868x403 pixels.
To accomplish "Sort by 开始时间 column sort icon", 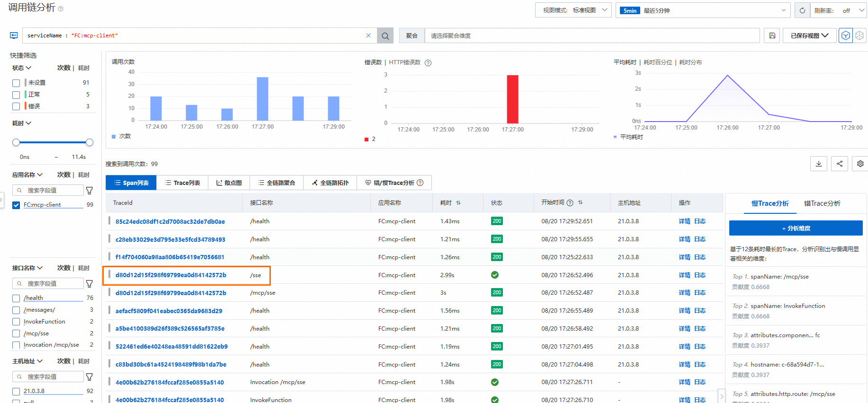I will click(581, 202).
